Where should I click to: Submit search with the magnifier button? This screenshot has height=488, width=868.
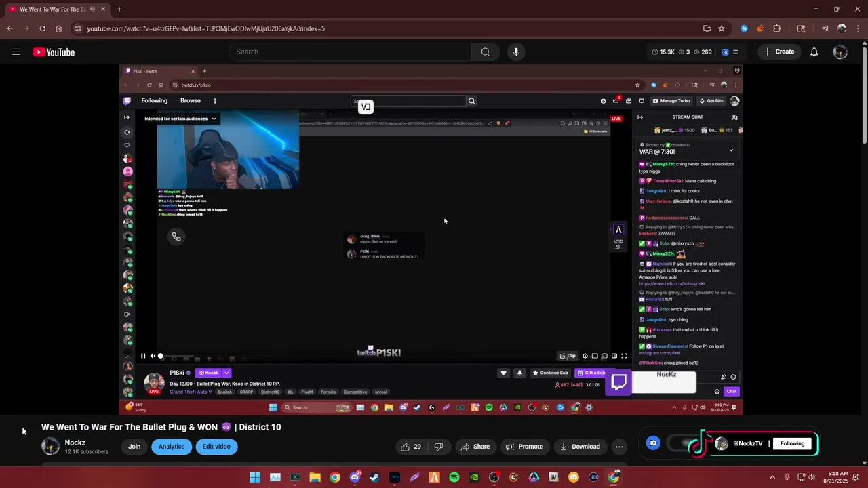486,52
